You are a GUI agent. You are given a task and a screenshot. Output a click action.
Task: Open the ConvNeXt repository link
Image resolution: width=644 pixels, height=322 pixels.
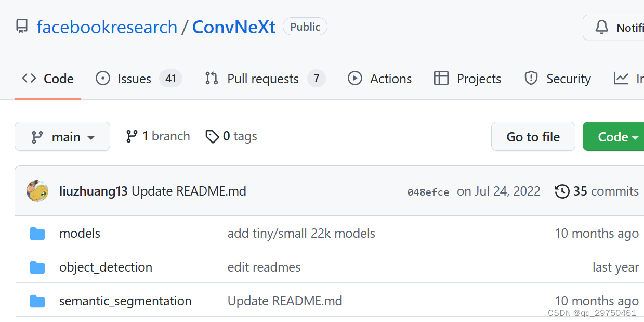point(234,27)
